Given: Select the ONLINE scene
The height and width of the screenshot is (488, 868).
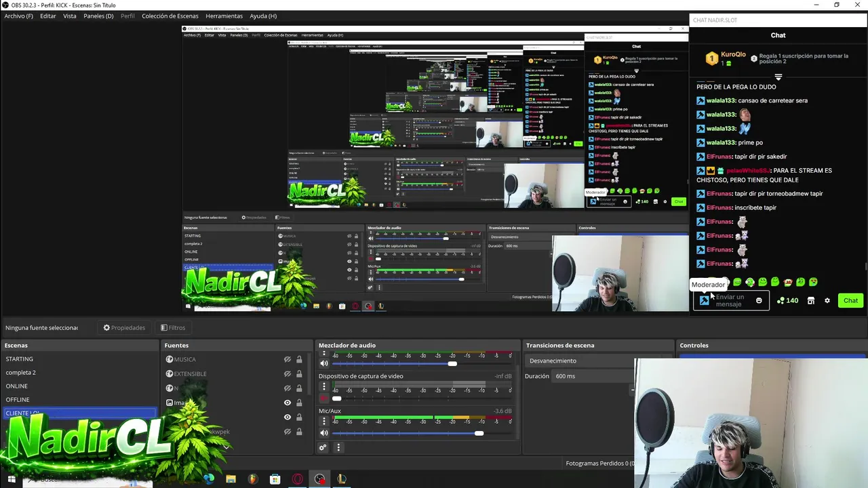Looking at the screenshot, I should [x=79, y=386].
